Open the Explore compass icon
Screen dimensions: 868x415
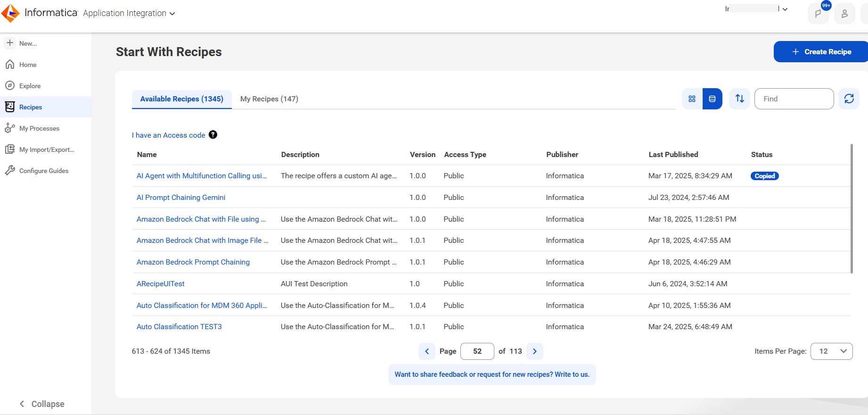(x=10, y=86)
